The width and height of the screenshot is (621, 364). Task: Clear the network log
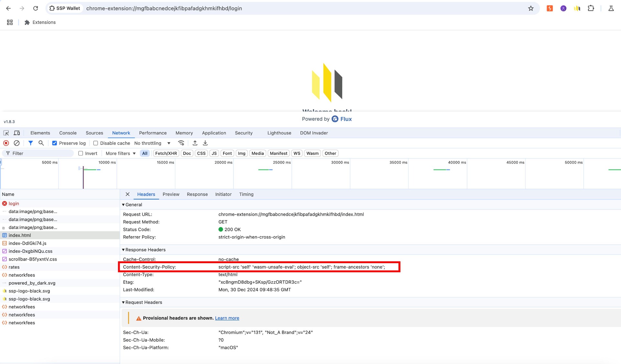coord(16,143)
